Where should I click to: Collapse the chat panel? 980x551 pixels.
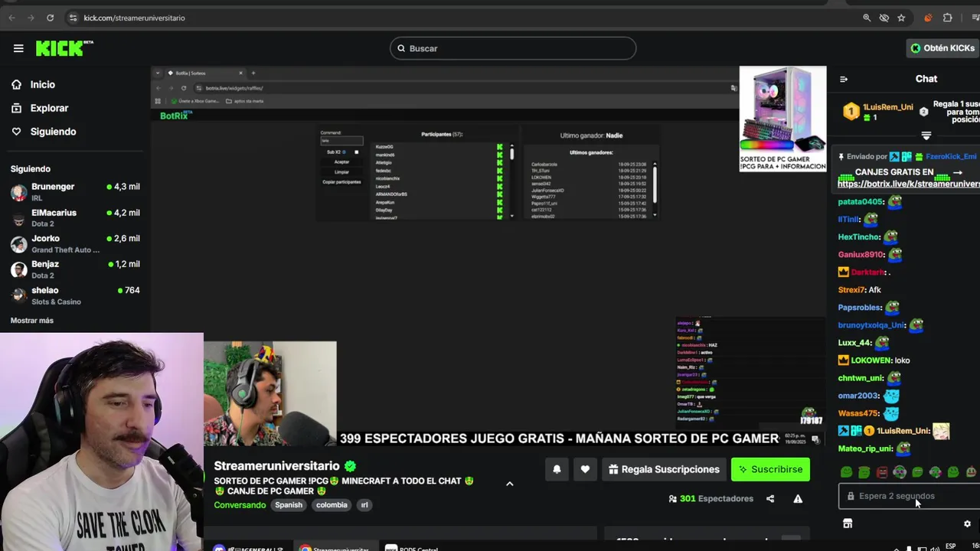coord(844,79)
